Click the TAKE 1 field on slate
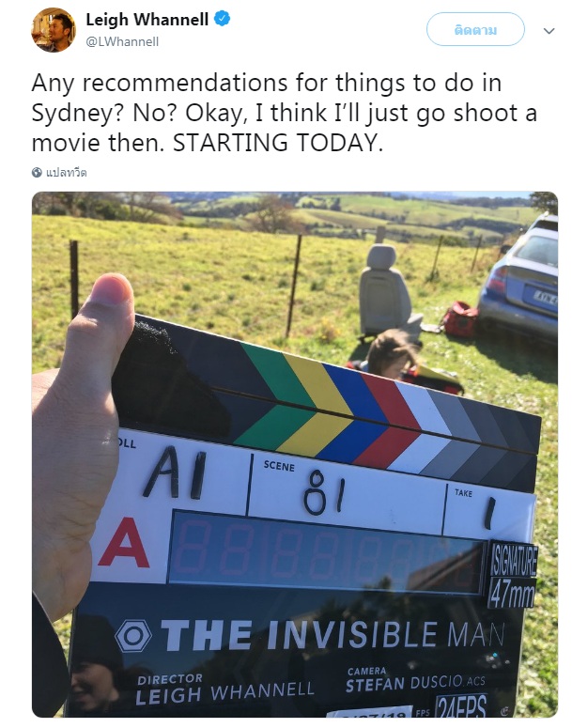The width and height of the screenshot is (572, 728). tap(488, 511)
